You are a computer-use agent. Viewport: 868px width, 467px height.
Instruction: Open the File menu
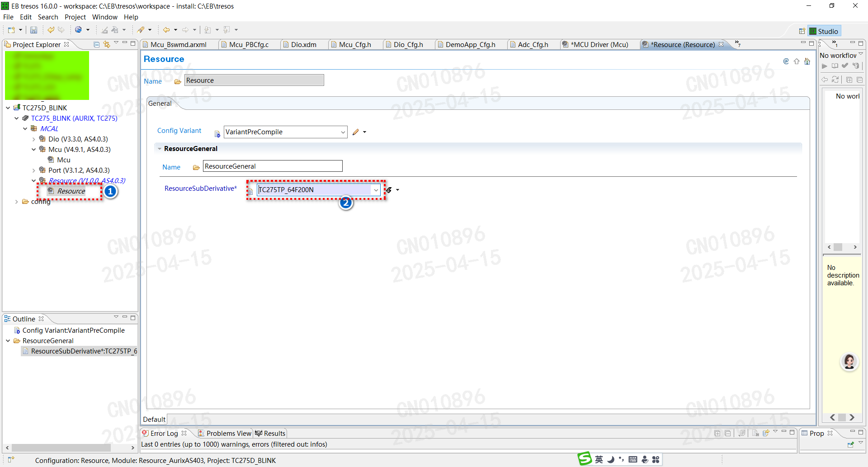pyautogui.click(x=8, y=17)
